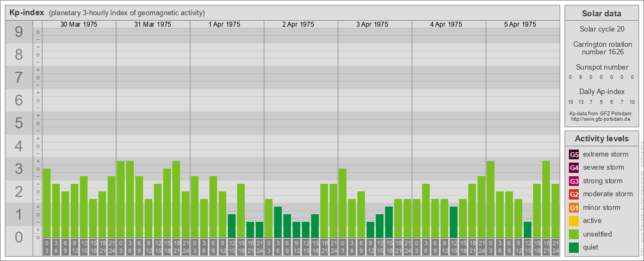Click the 5 Apr 1975 12–15h quiet bar
Image resolution: width=644 pixels, height=261 pixels.
click(528, 230)
